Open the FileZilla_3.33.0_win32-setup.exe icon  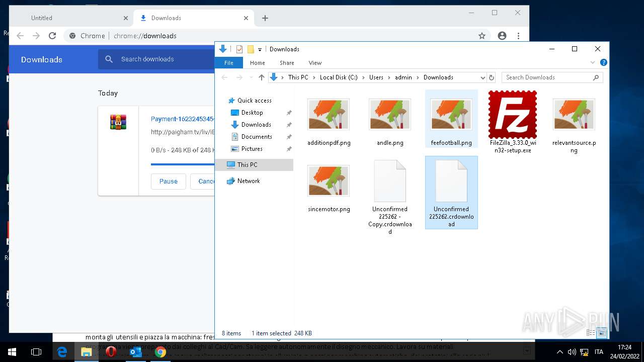click(513, 115)
